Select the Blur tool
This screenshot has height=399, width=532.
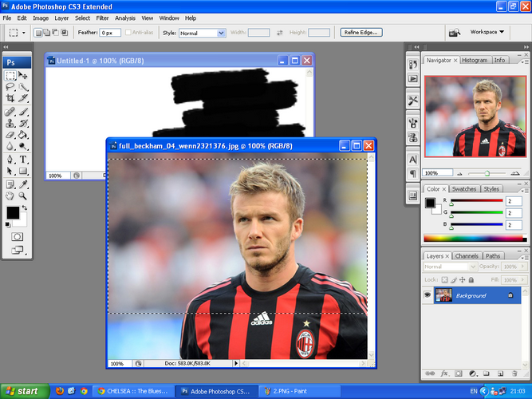(10, 146)
